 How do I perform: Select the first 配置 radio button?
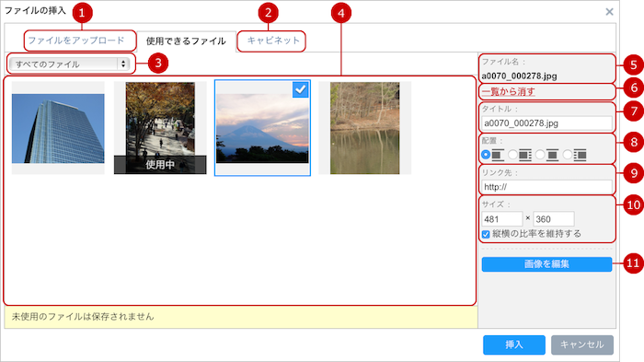click(x=486, y=155)
